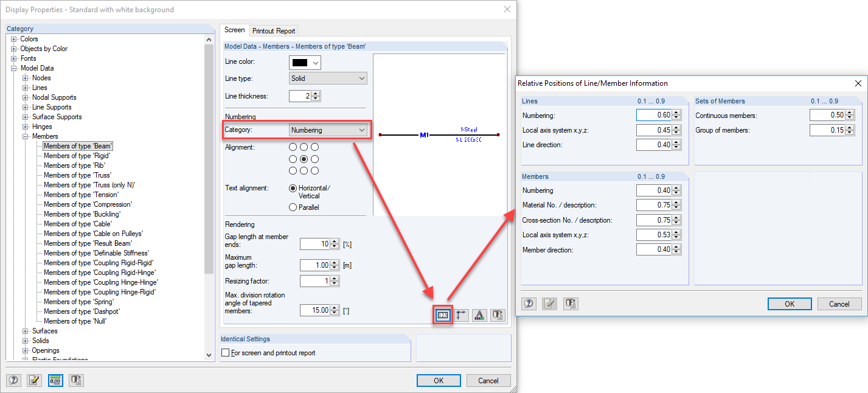
Task: Select Members of type 'Truss' item
Action: click(77, 175)
